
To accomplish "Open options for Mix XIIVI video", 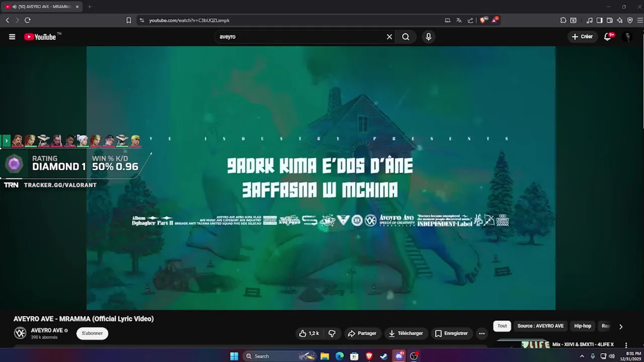I will click(626, 345).
